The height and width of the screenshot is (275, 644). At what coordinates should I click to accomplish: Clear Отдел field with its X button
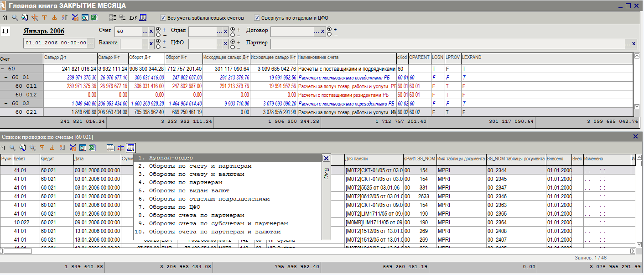pyautogui.click(x=225, y=32)
